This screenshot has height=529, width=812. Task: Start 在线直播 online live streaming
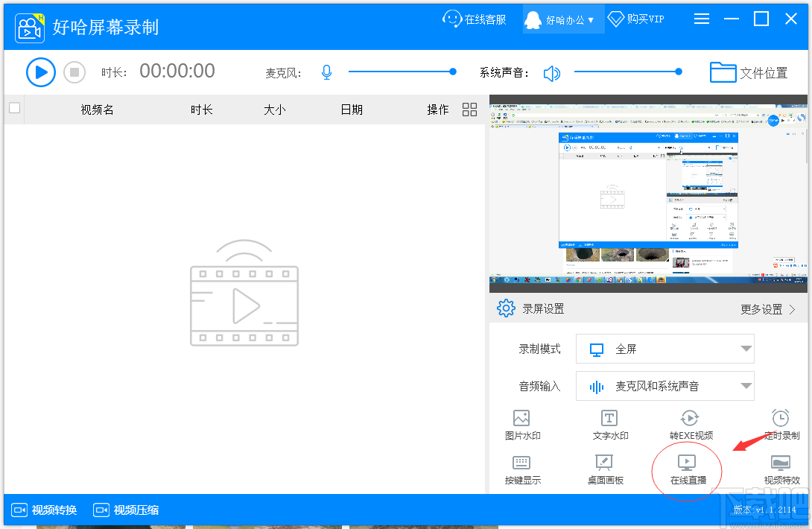click(686, 469)
